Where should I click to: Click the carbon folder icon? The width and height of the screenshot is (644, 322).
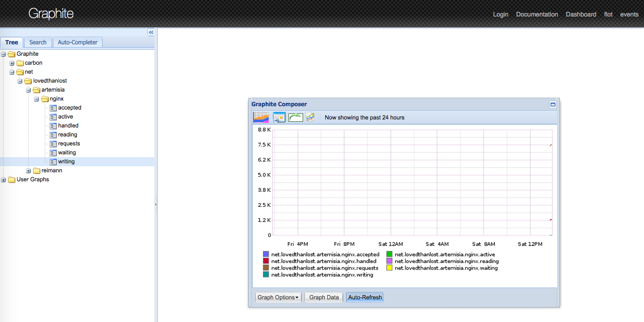click(x=20, y=63)
